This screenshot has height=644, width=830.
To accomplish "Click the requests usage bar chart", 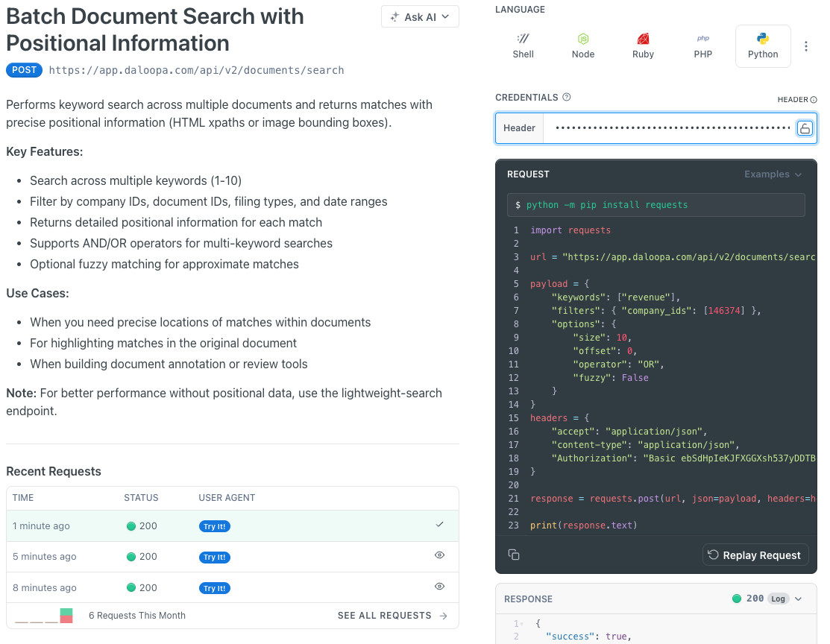I will 44,616.
